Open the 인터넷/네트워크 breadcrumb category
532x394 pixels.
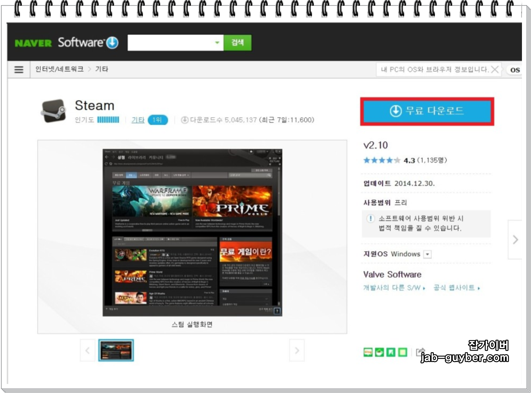[x=59, y=69]
